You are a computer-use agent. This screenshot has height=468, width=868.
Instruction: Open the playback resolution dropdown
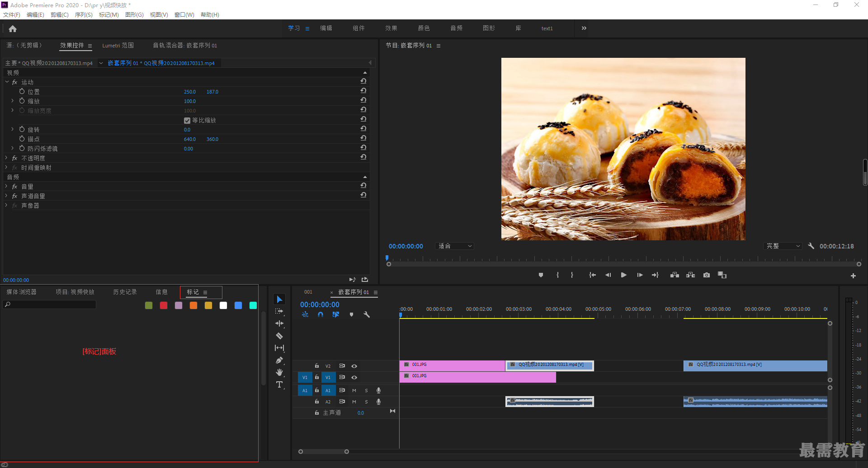click(x=783, y=246)
